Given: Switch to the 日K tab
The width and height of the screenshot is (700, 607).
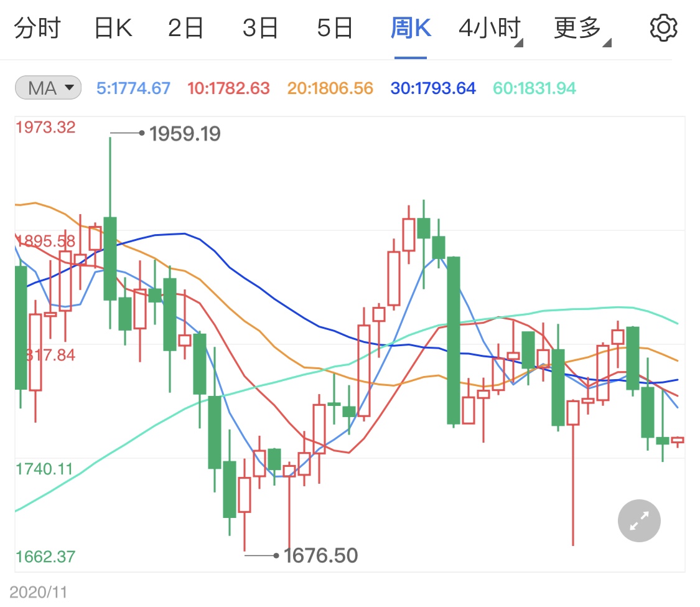Looking at the screenshot, I should coord(113,28).
